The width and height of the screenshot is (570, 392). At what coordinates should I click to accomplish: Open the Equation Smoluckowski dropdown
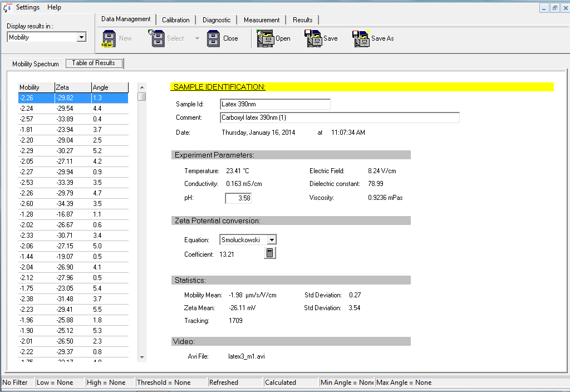pos(272,240)
